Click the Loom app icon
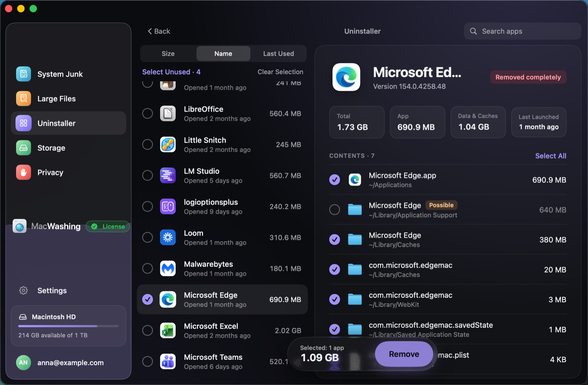588x385 pixels. coord(168,238)
